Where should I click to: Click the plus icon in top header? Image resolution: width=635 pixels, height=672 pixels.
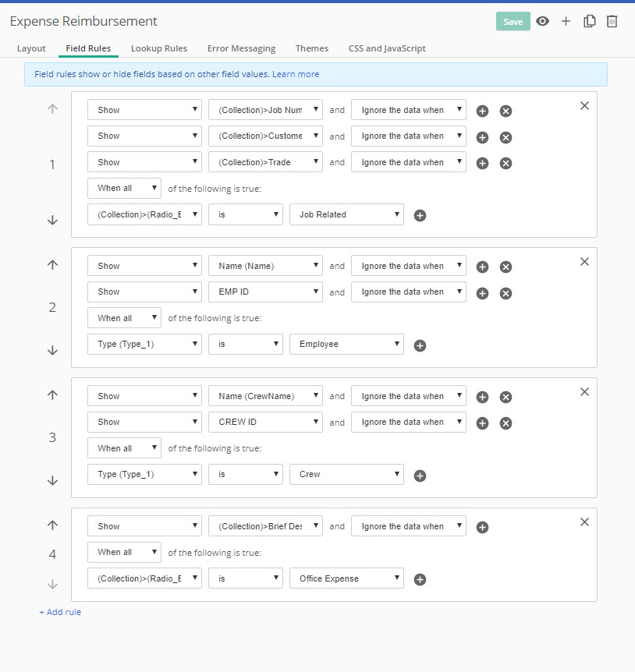[566, 21]
